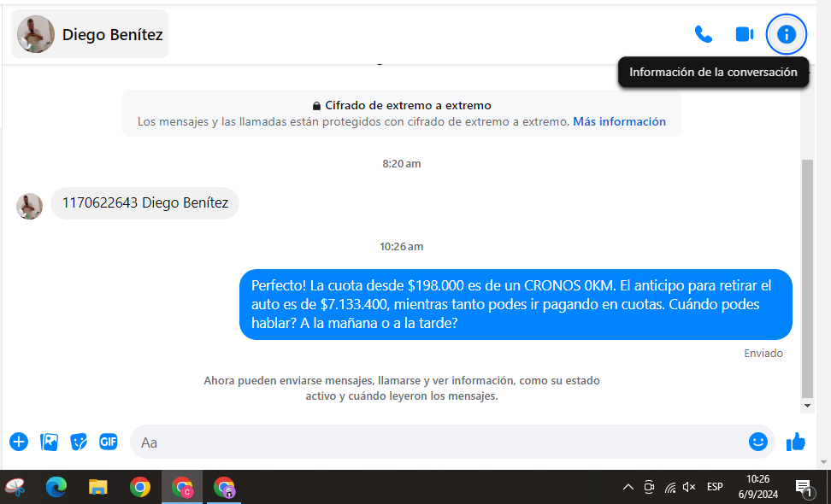Viewport: 831px width, 504px height.
Task: Select the '1170622643 Diego Benítez' message bubble
Action: 144,202
